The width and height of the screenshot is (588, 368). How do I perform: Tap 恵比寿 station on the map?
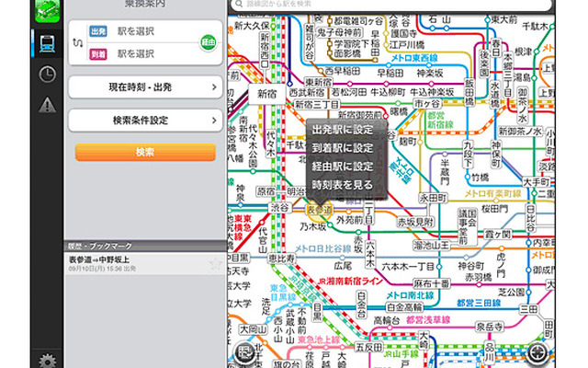tap(281, 258)
